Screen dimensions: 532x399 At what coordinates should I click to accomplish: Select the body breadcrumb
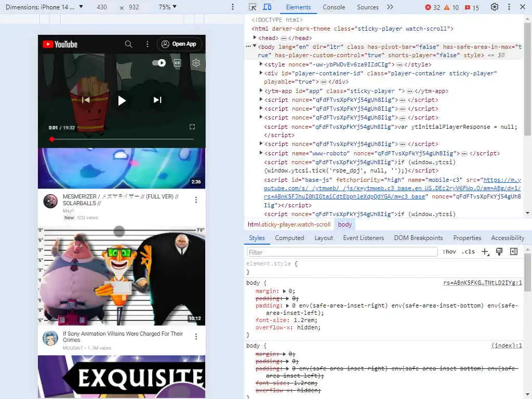tap(345, 224)
